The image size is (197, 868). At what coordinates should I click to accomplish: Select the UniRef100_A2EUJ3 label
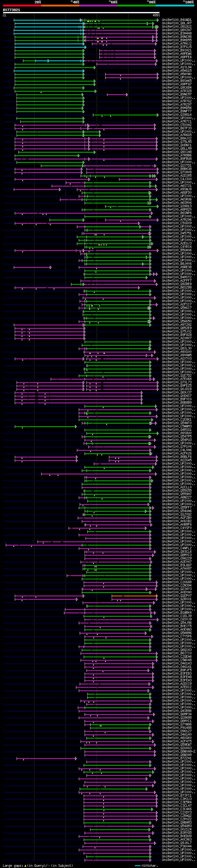177,243
